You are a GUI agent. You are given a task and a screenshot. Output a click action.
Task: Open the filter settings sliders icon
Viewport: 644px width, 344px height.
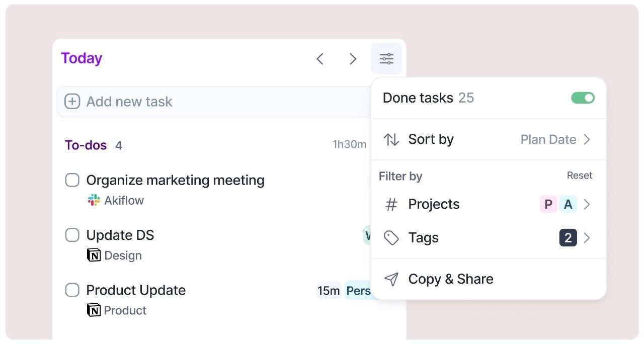[x=386, y=59]
